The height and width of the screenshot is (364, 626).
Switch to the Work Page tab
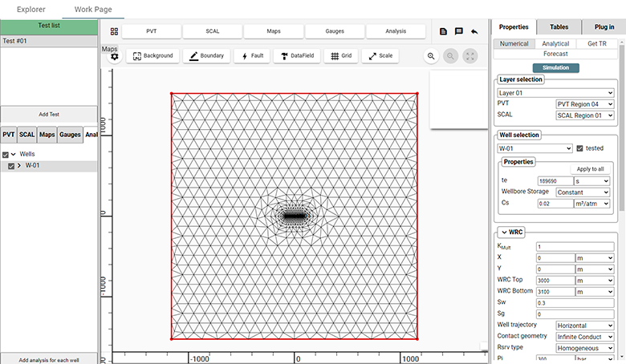point(93,9)
